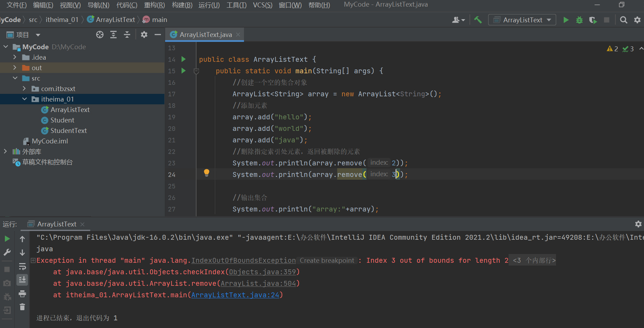The width and height of the screenshot is (644, 328).
Task: Expand the 外部库 external libraries node
Action: pyautogui.click(x=5, y=151)
